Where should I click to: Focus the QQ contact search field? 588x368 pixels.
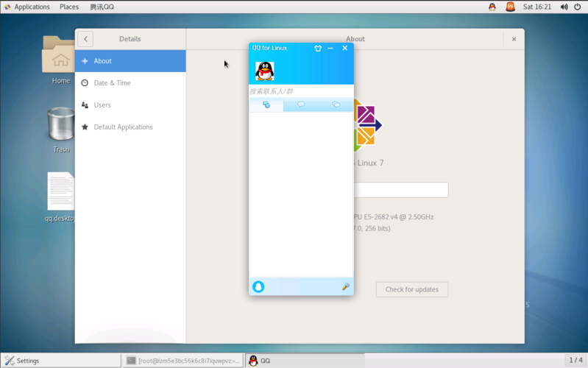tap(301, 91)
